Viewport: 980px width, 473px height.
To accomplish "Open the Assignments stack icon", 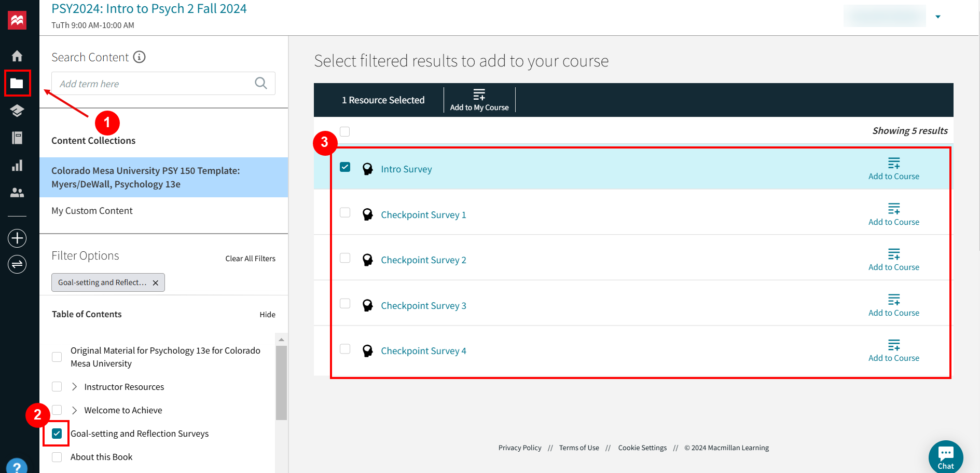I will click(x=17, y=111).
